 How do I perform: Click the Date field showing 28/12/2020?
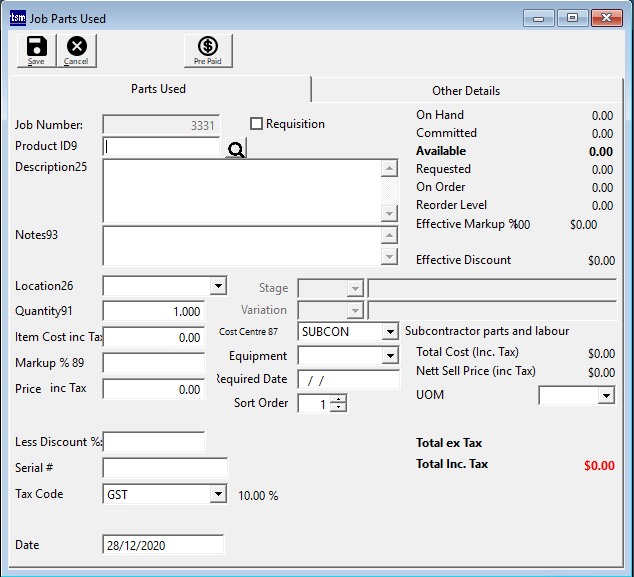163,545
